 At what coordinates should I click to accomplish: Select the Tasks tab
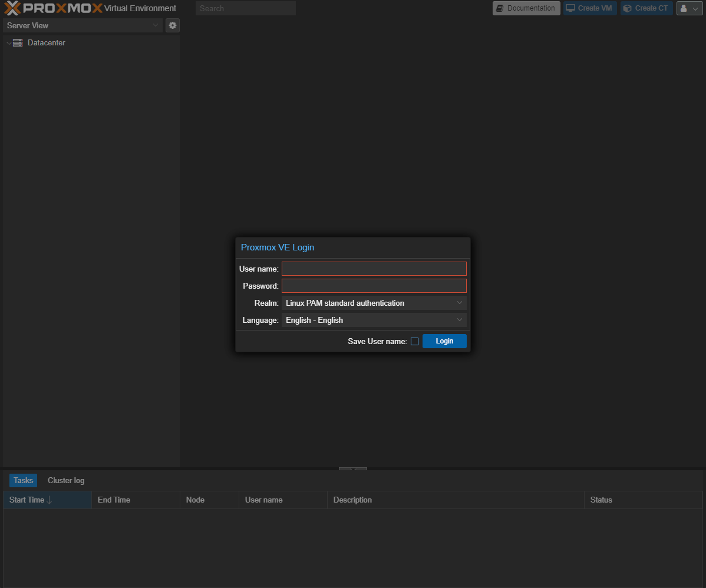tap(23, 480)
